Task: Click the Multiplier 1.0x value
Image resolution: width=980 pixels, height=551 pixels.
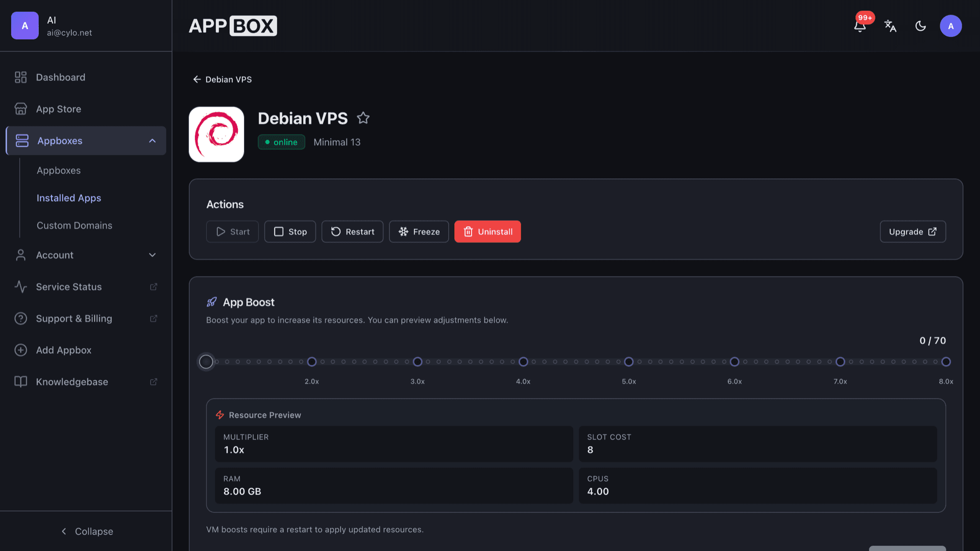Action: (234, 450)
